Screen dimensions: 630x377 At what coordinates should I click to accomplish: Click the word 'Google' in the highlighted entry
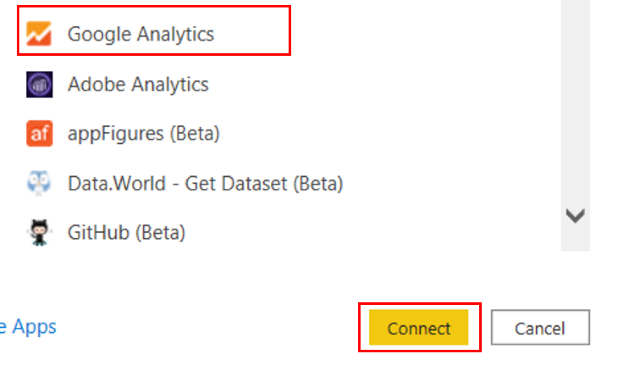pos(99,34)
